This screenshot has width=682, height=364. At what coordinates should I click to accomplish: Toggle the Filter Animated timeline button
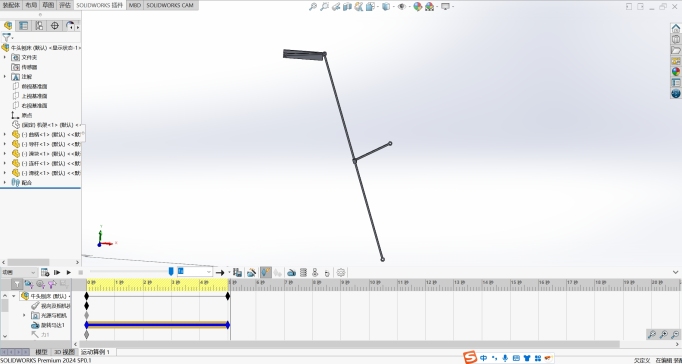pos(29,284)
